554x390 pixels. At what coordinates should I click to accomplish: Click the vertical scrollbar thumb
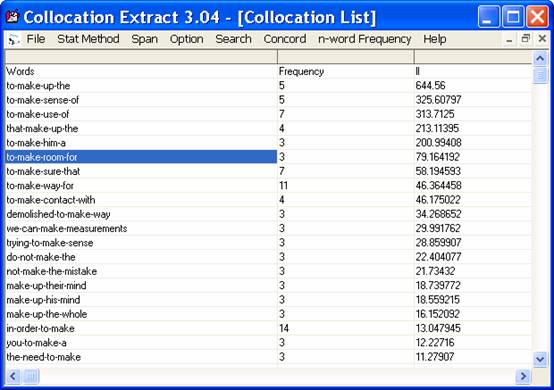click(540, 75)
